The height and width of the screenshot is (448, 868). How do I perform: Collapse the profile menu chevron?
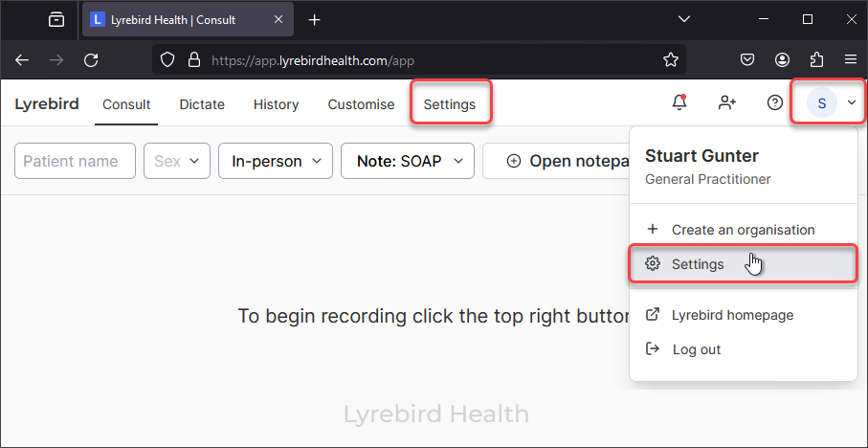click(x=852, y=102)
